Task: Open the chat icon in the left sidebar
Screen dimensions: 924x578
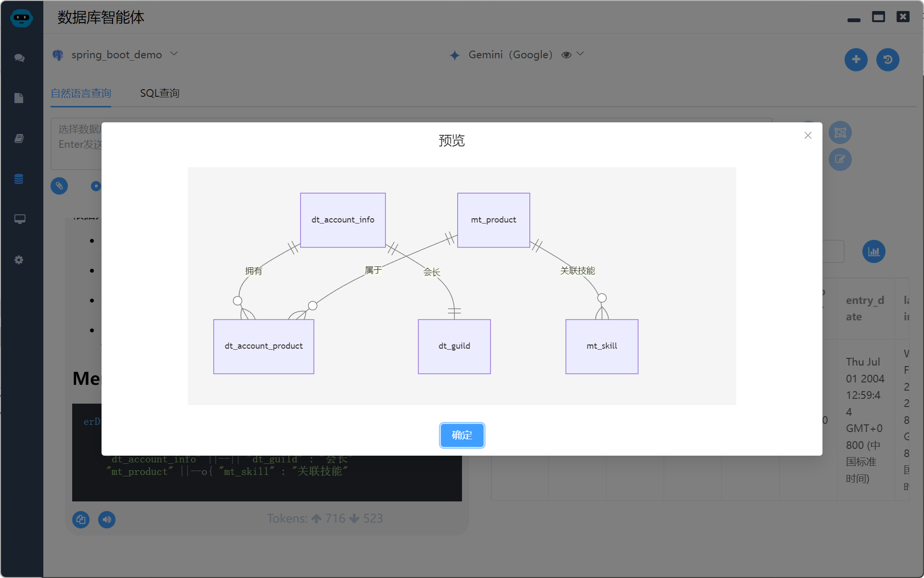Action: pos(19,58)
